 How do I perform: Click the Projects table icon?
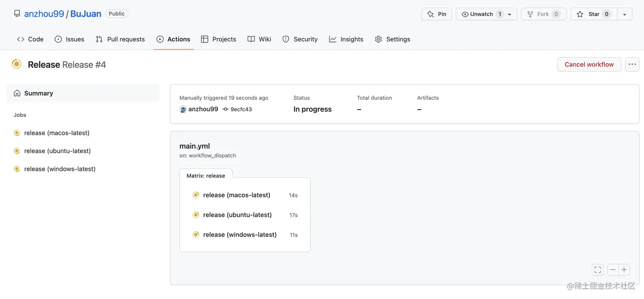click(x=204, y=39)
